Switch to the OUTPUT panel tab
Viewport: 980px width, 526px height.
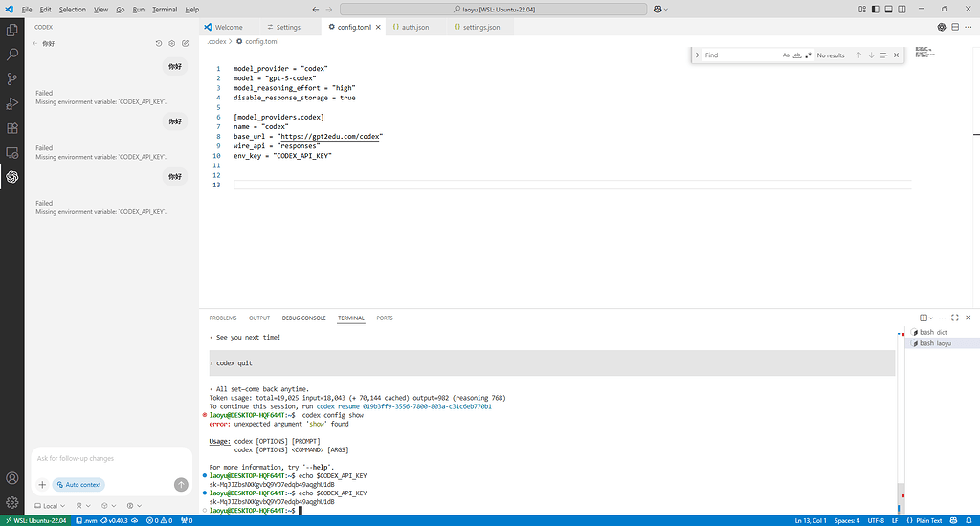259,318
